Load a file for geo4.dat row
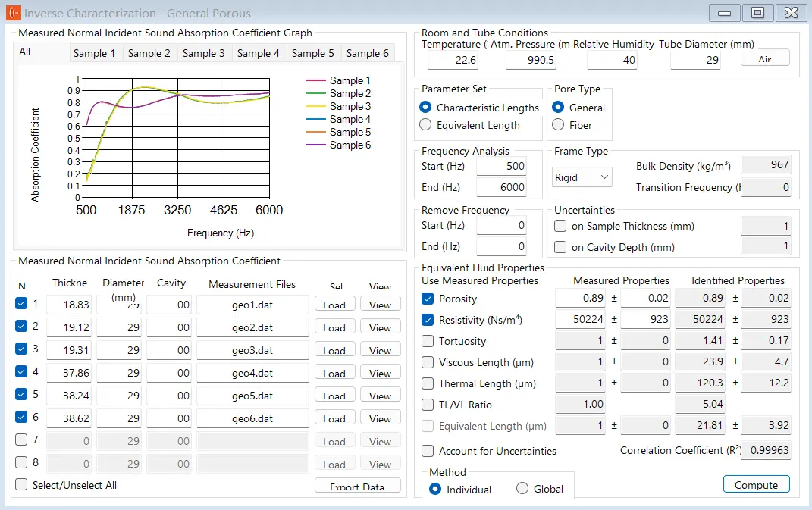This screenshot has height=510, width=812. (334, 373)
